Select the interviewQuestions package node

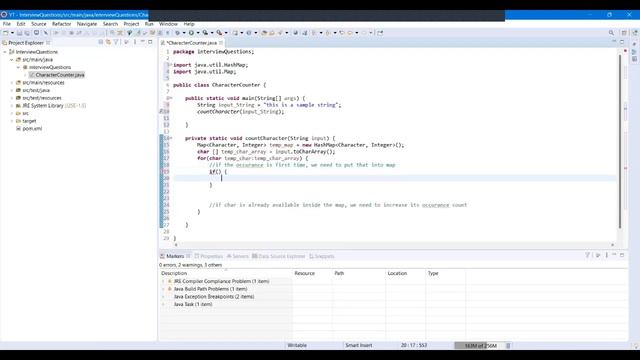(x=47, y=67)
